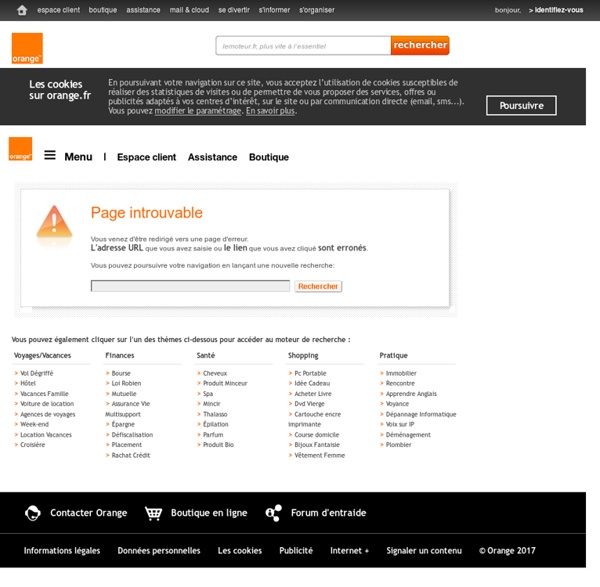Open Rachat Crédit link
Screen dimensions: 600x587
[131, 455]
